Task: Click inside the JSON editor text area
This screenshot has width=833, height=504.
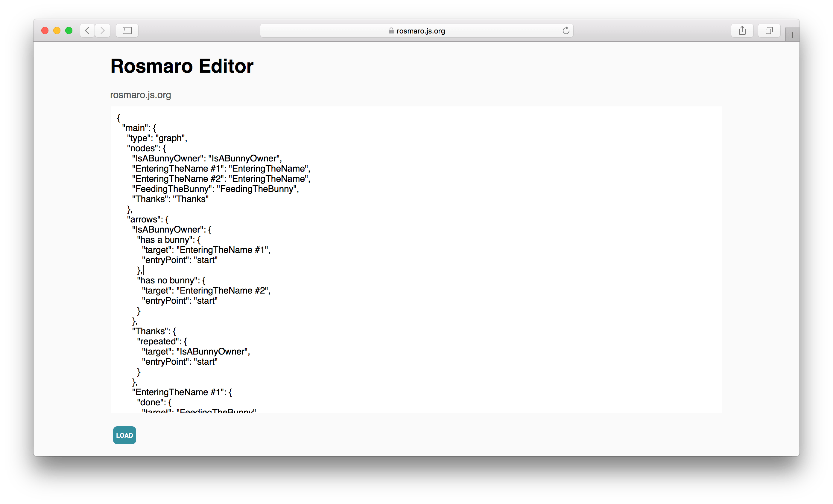Action: pyautogui.click(x=416, y=259)
